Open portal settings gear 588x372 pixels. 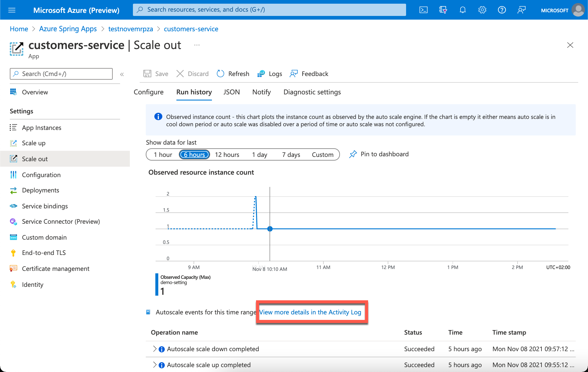(x=482, y=10)
